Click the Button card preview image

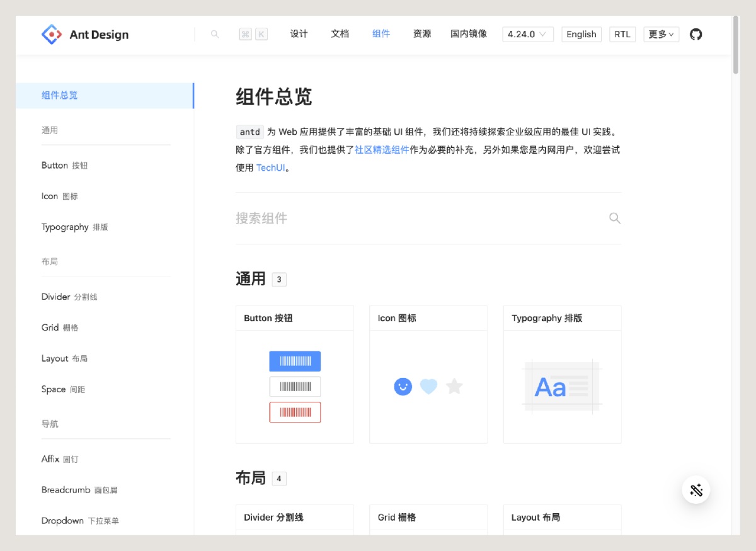(x=295, y=387)
